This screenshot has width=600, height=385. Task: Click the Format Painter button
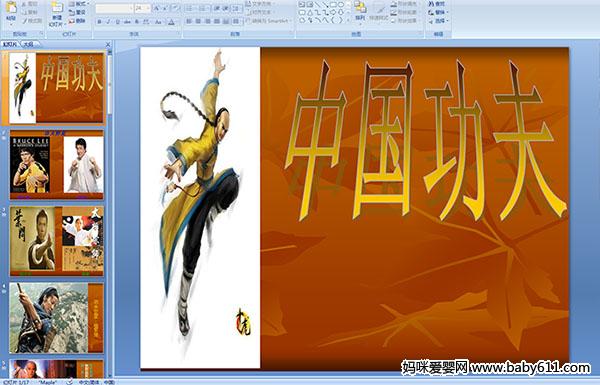click(33, 20)
